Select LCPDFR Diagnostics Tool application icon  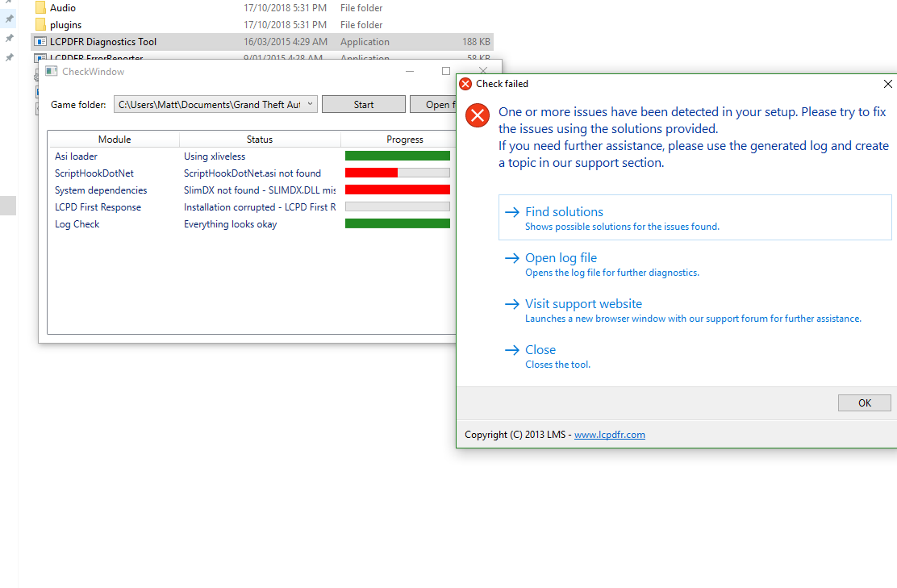pyautogui.click(x=40, y=42)
